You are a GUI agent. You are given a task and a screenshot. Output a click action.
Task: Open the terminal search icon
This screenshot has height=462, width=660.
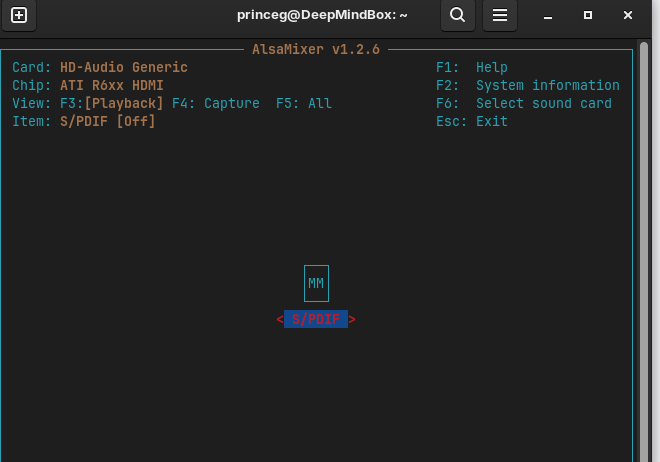457,15
